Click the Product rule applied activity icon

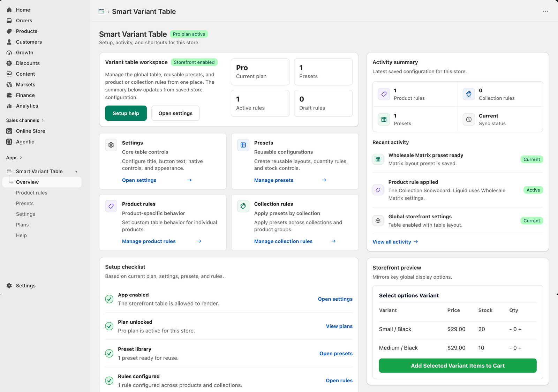(x=378, y=190)
